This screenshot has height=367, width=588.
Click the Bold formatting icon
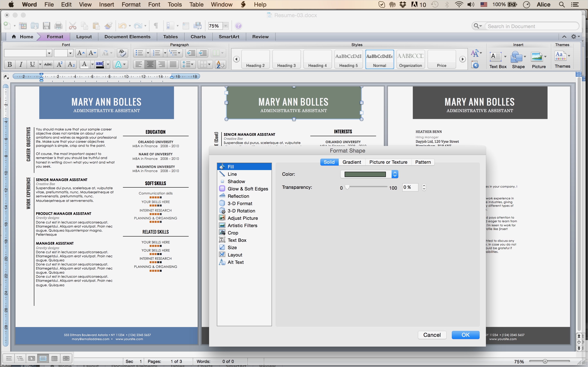coord(10,64)
